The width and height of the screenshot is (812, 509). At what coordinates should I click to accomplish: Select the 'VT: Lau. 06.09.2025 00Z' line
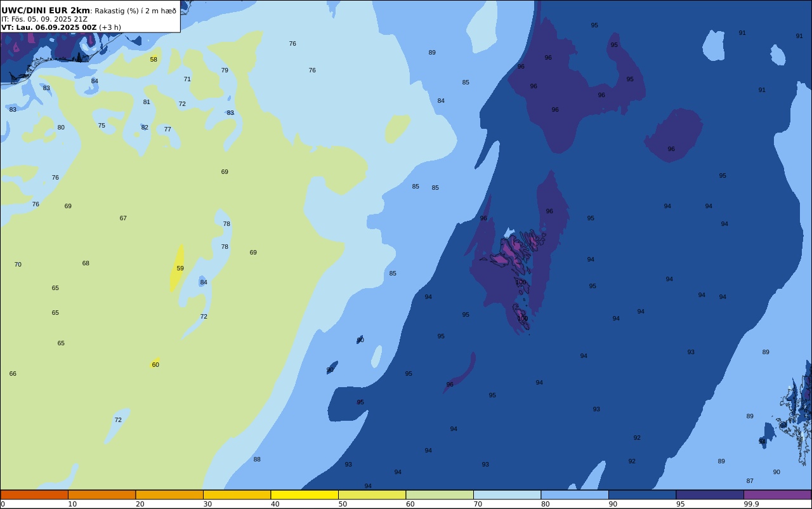coord(49,27)
